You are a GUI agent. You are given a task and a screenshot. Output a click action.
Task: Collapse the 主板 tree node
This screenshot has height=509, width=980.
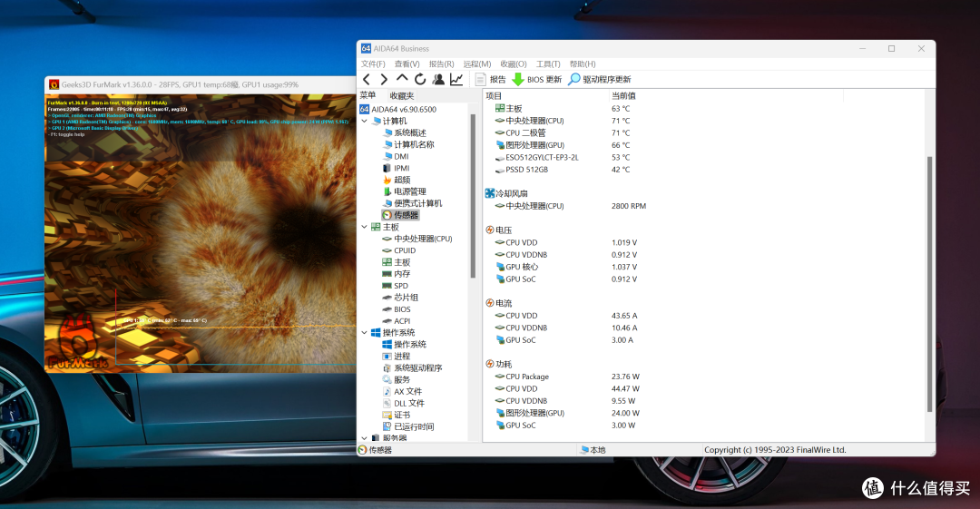point(365,227)
